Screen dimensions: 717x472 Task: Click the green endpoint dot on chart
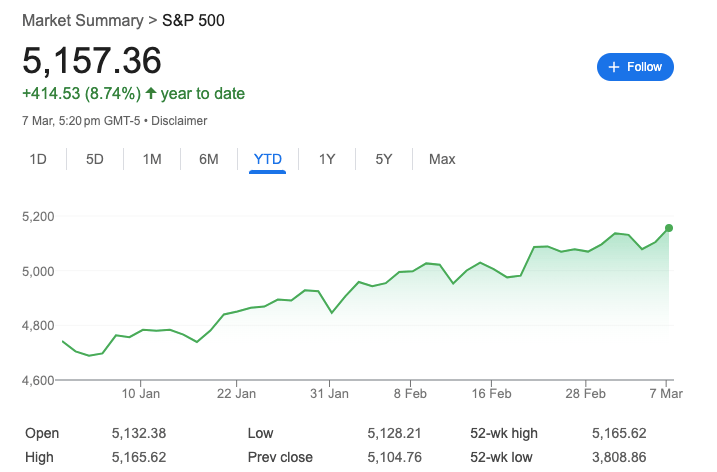tap(669, 228)
